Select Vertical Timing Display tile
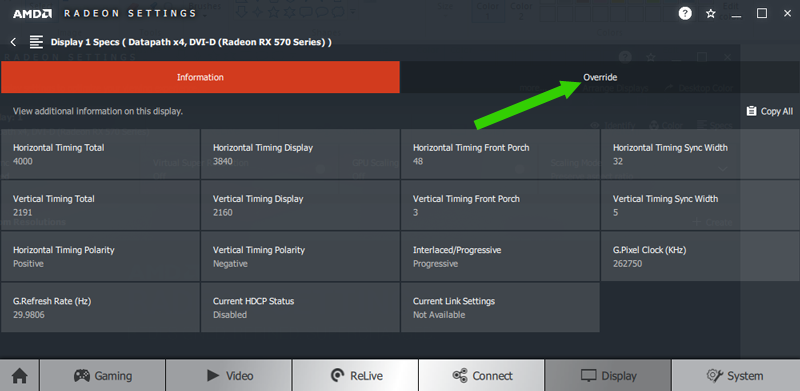The height and width of the screenshot is (391, 800). click(x=300, y=205)
